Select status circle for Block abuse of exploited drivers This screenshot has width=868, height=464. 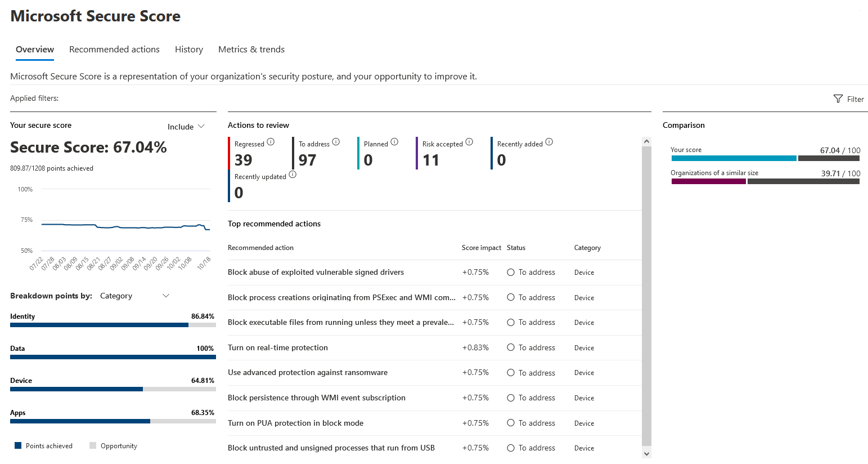coord(511,272)
